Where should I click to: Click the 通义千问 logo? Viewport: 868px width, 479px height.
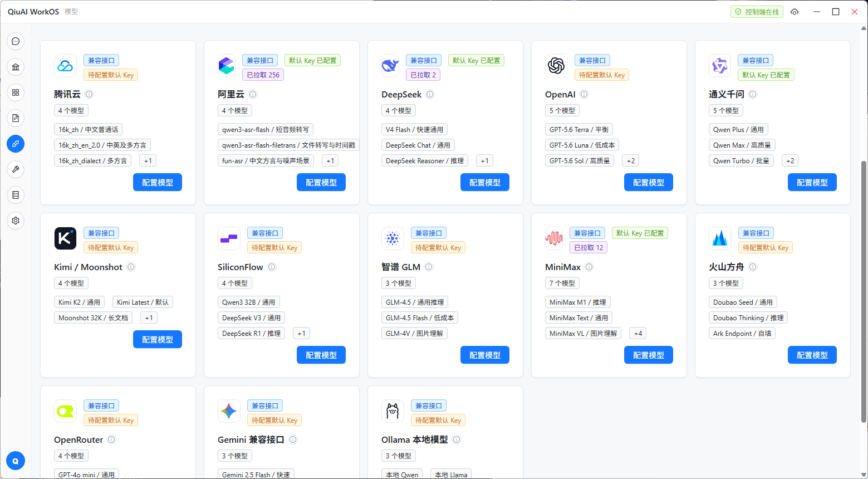[x=720, y=66]
